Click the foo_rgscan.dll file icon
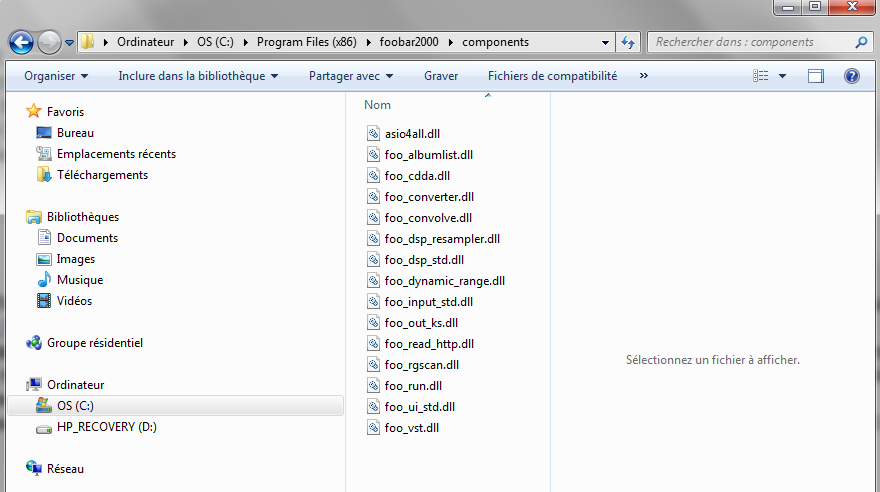880x492 pixels. click(373, 365)
